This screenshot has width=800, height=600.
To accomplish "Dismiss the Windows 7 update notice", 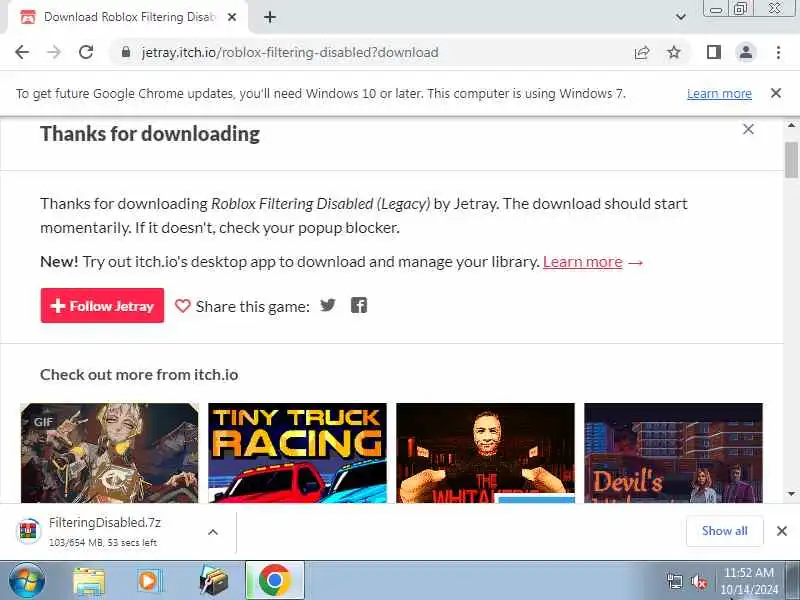I will pyautogui.click(x=776, y=93).
